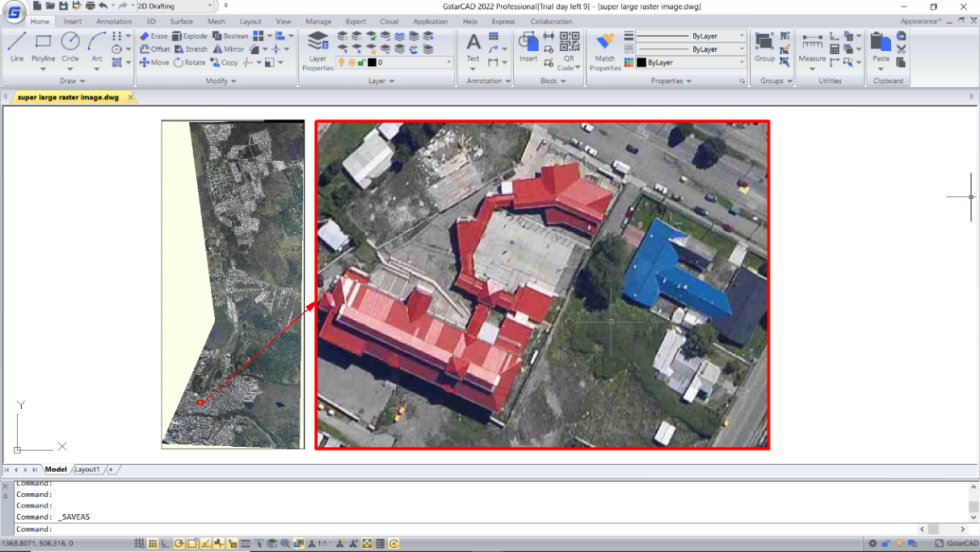The height and width of the screenshot is (552, 980).
Task: Click the Match Properties brush
Action: point(604,51)
